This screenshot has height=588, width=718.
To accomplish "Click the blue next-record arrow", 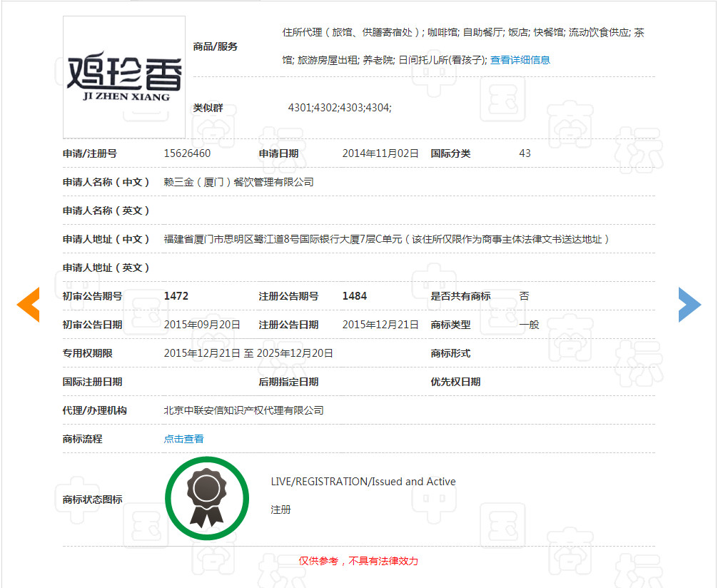I will tap(689, 304).
